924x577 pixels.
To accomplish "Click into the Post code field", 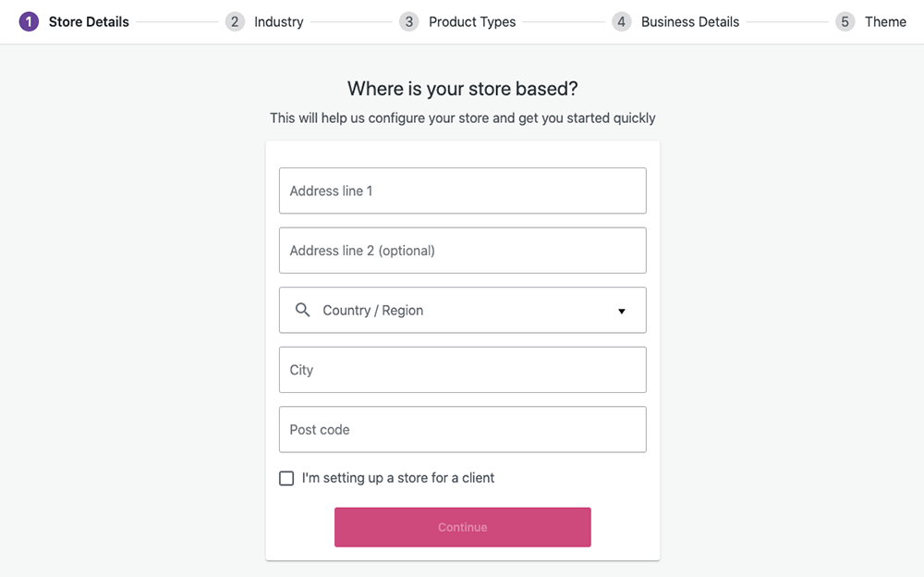I will click(x=463, y=429).
